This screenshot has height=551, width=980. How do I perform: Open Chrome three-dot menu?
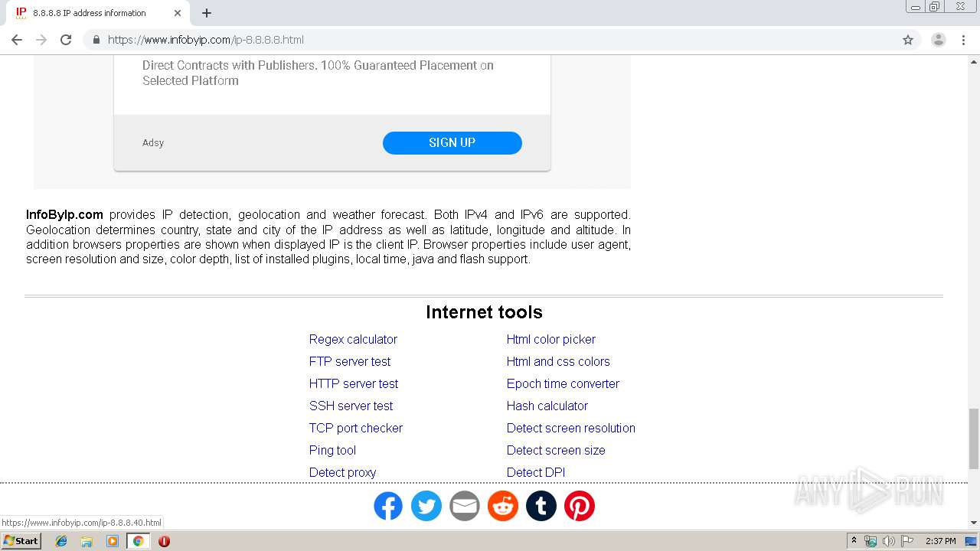(963, 40)
